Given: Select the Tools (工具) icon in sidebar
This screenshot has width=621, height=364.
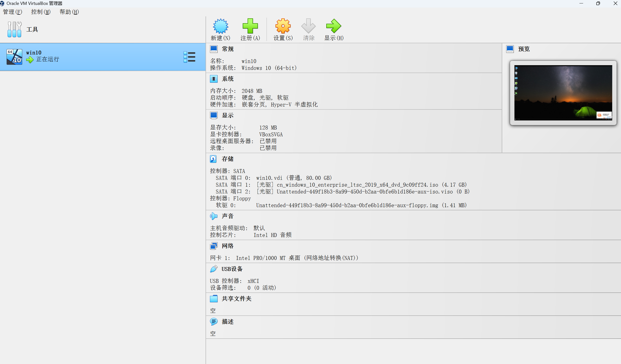Looking at the screenshot, I should (x=14, y=29).
